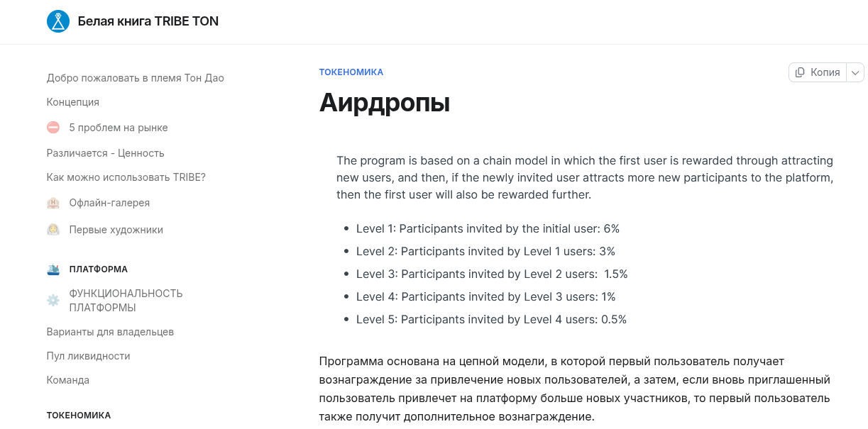Click the artist icon beside Первые художники
Screen dimensions: 868x429
click(53, 230)
